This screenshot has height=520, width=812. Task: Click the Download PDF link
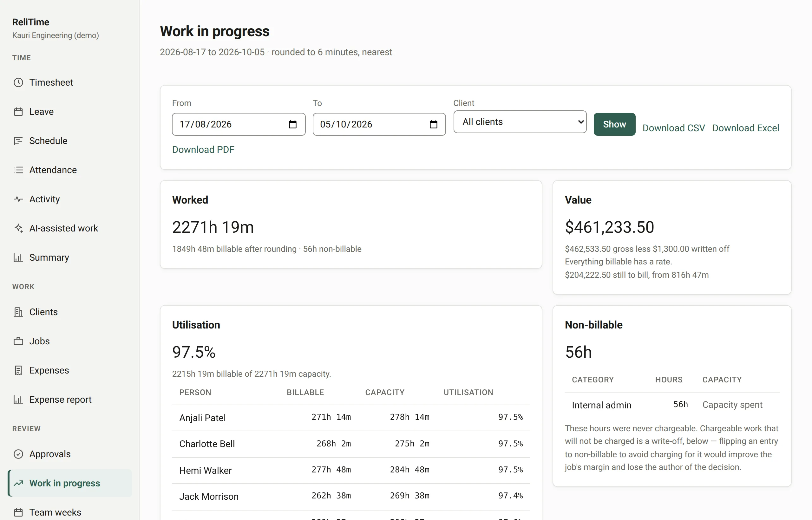tap(203, 150)
